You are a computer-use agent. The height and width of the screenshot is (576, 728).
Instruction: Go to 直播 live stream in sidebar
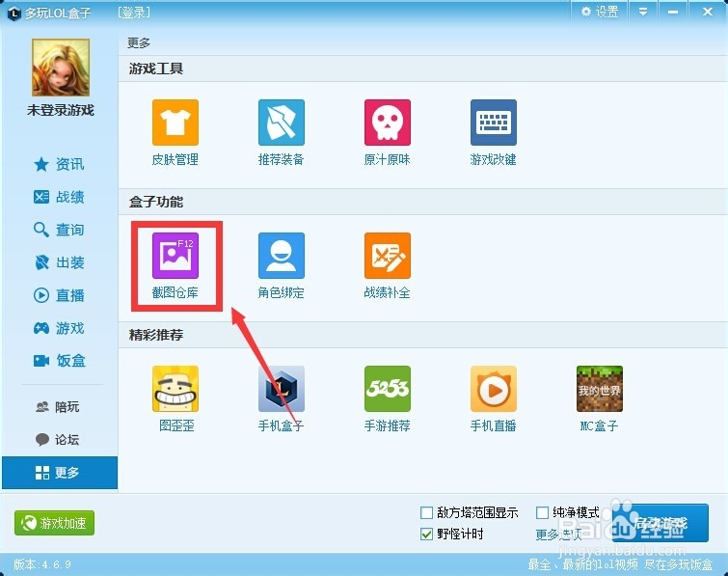click(59, 295)
